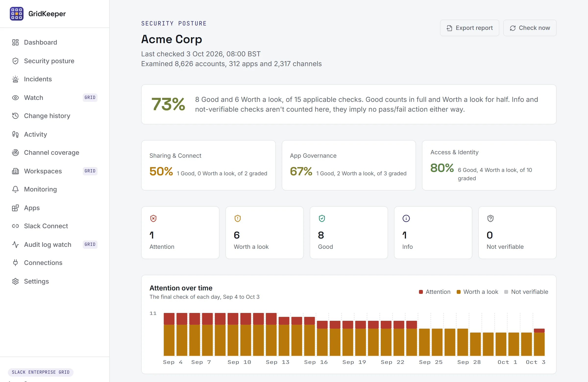Click the Export report button

[469, 28]
